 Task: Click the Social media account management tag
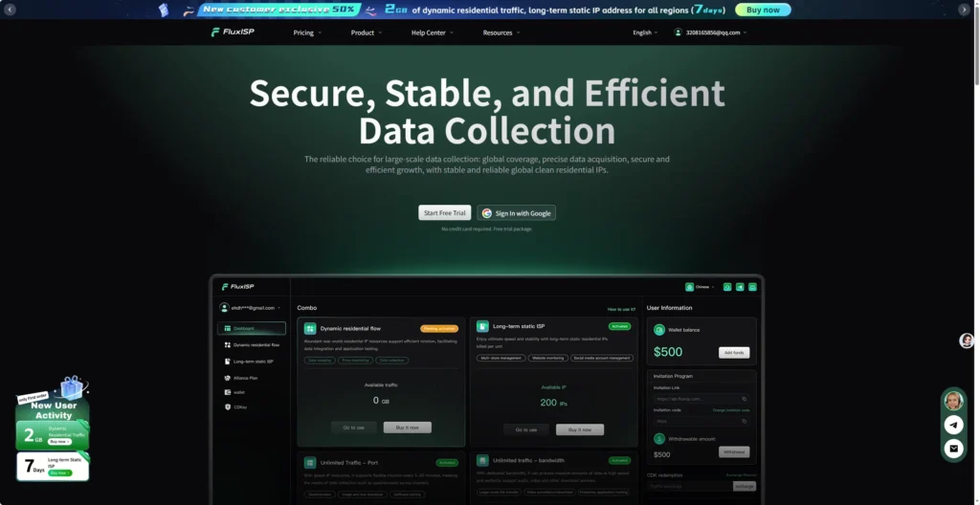pos(602,358)
